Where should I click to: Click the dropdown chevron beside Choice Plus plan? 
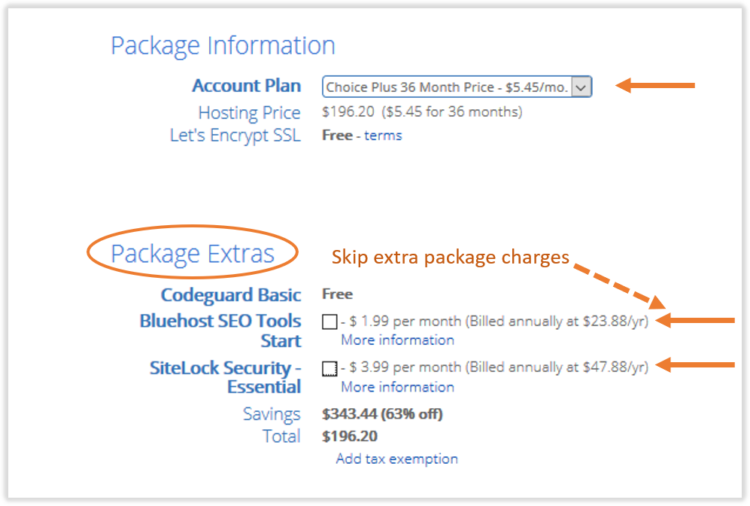click(x=582, y=87)
